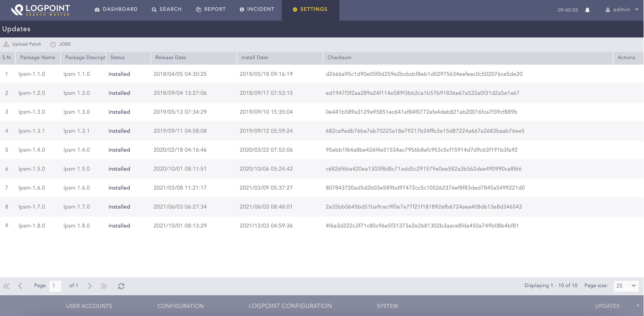This screenshot has width=644, height=316.
Task: Click the page number input field
Action: (x=55, y=286)
